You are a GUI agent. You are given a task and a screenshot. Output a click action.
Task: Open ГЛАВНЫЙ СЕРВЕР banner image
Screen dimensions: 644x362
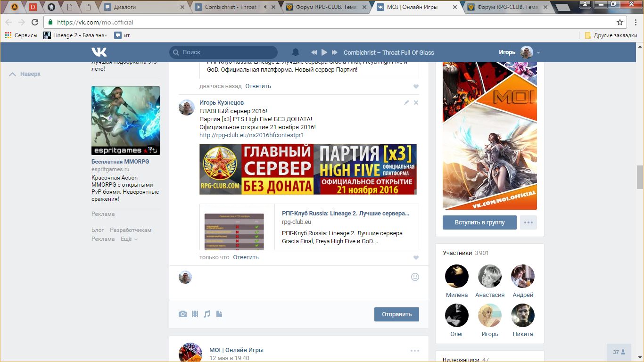tap(308, 169)
